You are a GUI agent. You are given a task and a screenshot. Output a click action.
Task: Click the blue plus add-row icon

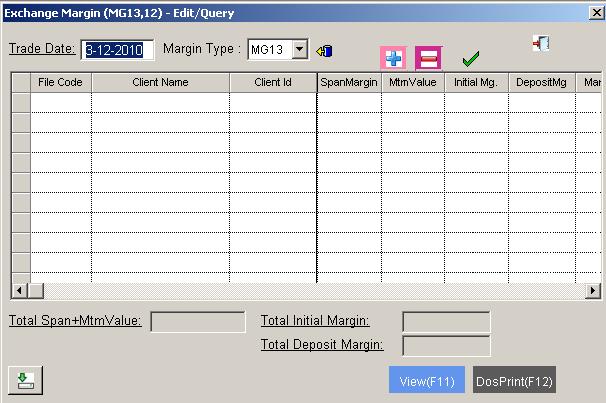[x=393, y=58]
